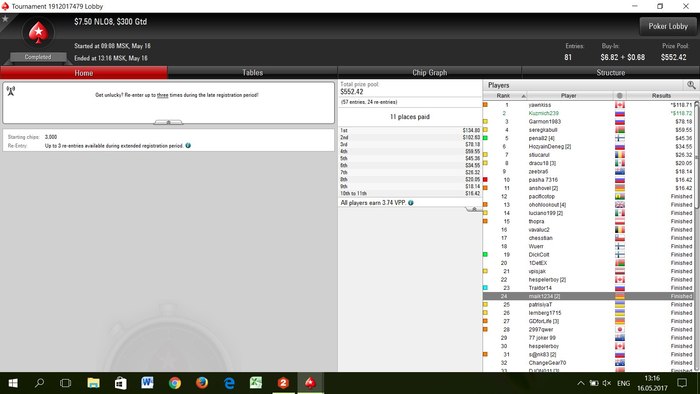Select the Structure tab
This screenshot has width=700, height=394.
610,72
